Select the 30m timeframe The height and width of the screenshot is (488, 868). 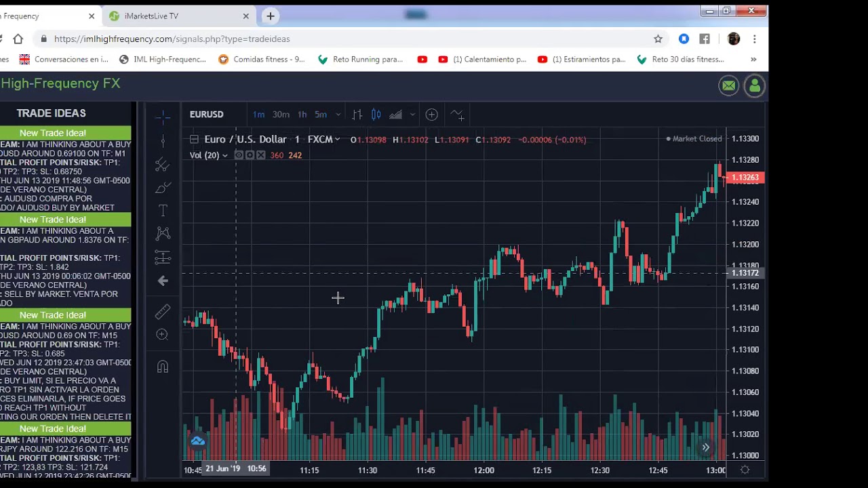[281, 115]
